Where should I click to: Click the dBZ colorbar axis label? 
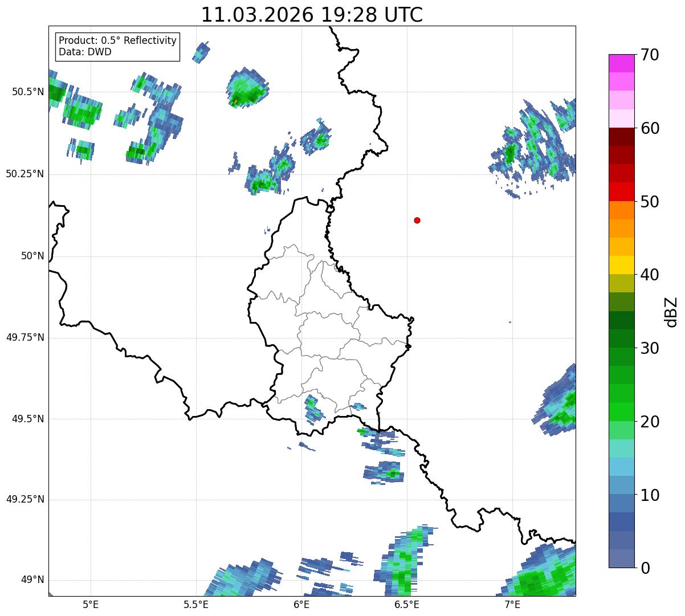point(672,311)
